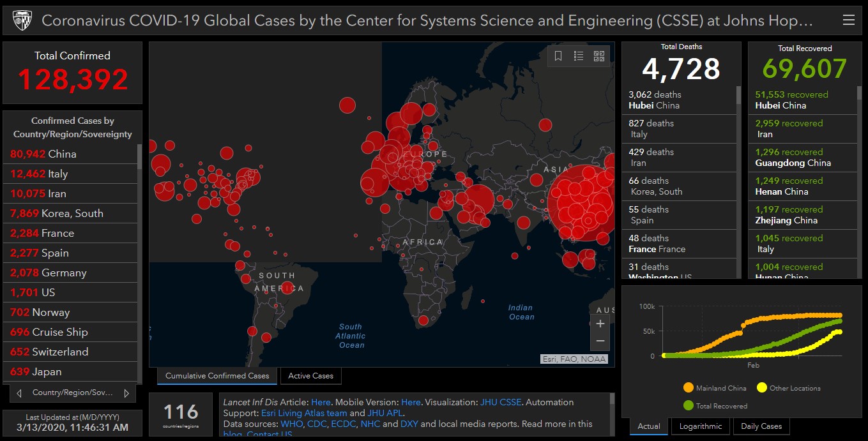This screenshot has height=441, width=868.
Task: Click 3,062 deaths Hubei China entry
Action: click(x=679, y=100)
